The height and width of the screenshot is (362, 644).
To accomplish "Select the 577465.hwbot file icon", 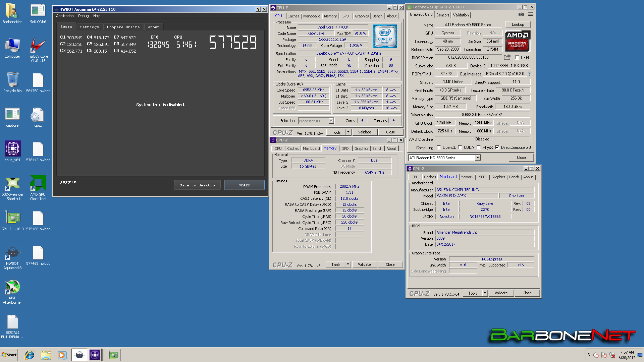I will [38, 255].
